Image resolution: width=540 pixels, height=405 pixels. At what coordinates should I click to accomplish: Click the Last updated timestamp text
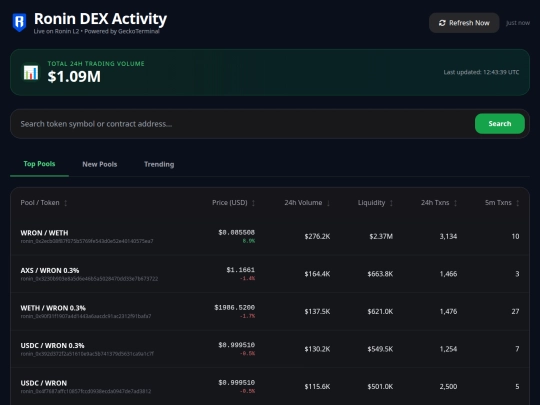(x=481, y=72)
